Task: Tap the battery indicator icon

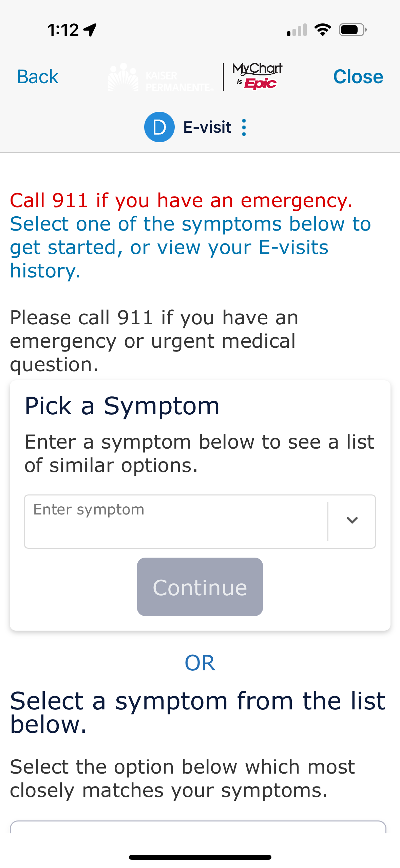Action: [x=353, y=30]
